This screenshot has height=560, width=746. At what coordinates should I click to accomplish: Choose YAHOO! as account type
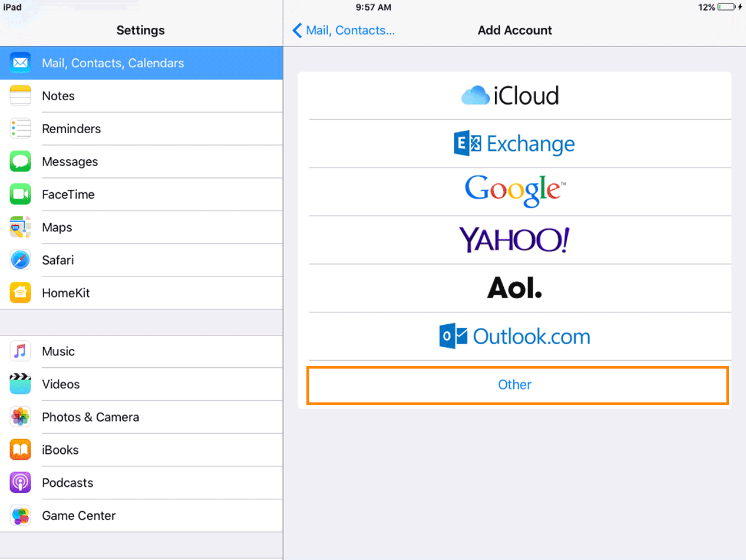[514, 240]
